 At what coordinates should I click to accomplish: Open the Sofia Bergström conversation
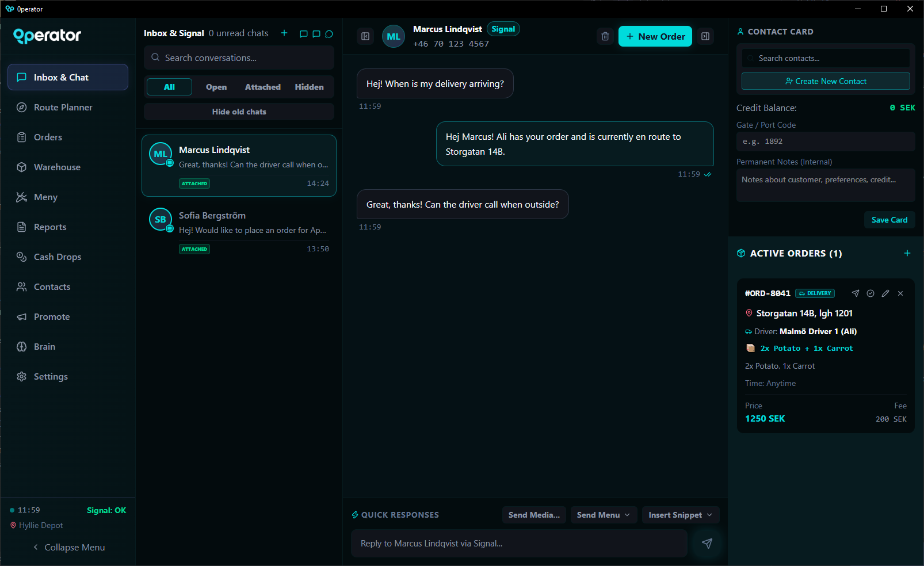239,231
